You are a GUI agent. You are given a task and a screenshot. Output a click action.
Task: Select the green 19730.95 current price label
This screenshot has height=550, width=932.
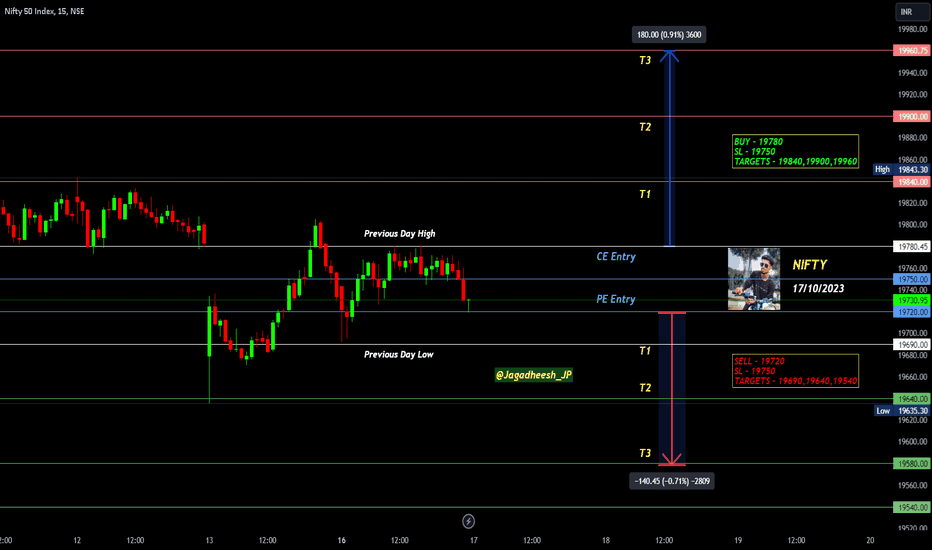[x=912, y=301]
